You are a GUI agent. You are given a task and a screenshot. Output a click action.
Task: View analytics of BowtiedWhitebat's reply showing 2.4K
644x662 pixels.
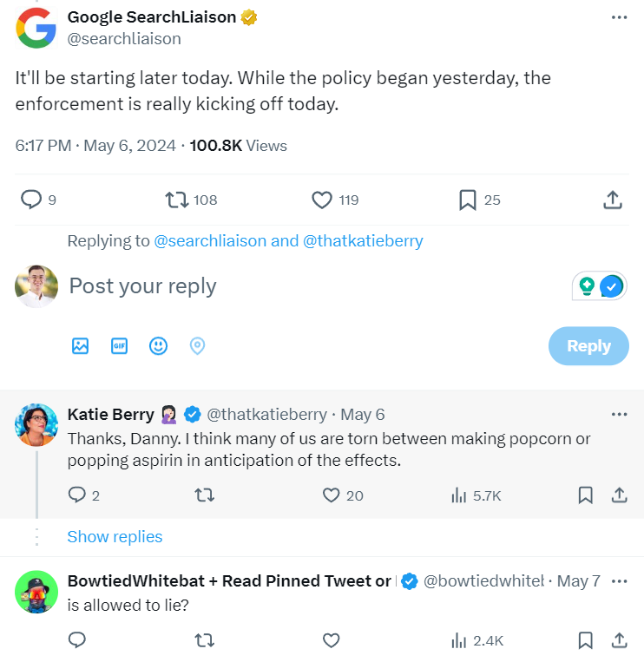point(477,640)
